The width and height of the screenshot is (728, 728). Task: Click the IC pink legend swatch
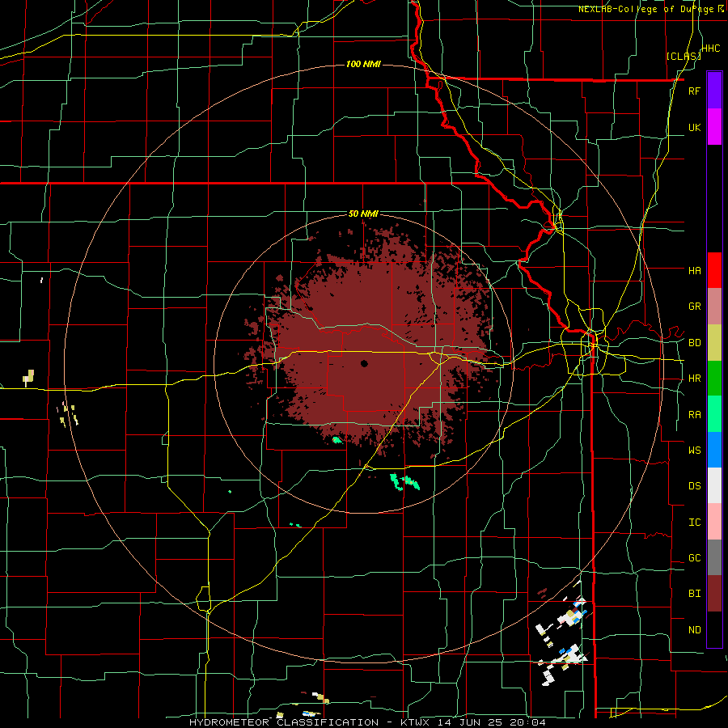tap(714, 522)
